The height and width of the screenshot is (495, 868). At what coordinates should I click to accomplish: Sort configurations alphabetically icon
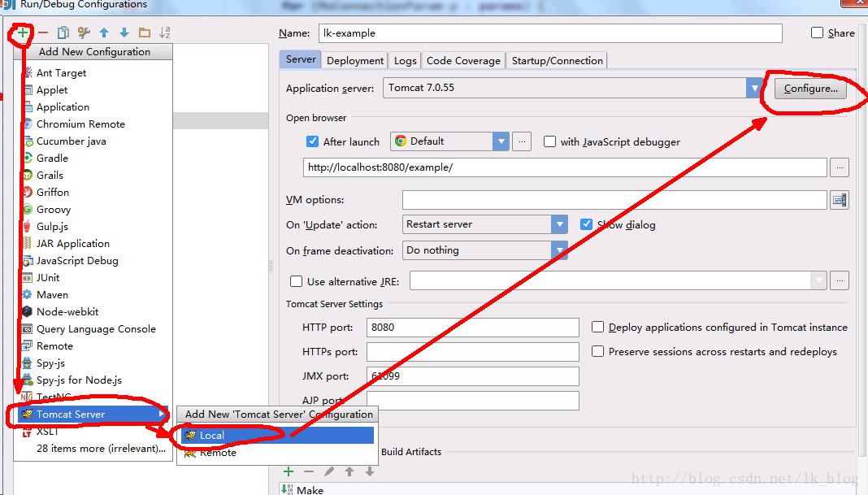click(x=165, y=33)
